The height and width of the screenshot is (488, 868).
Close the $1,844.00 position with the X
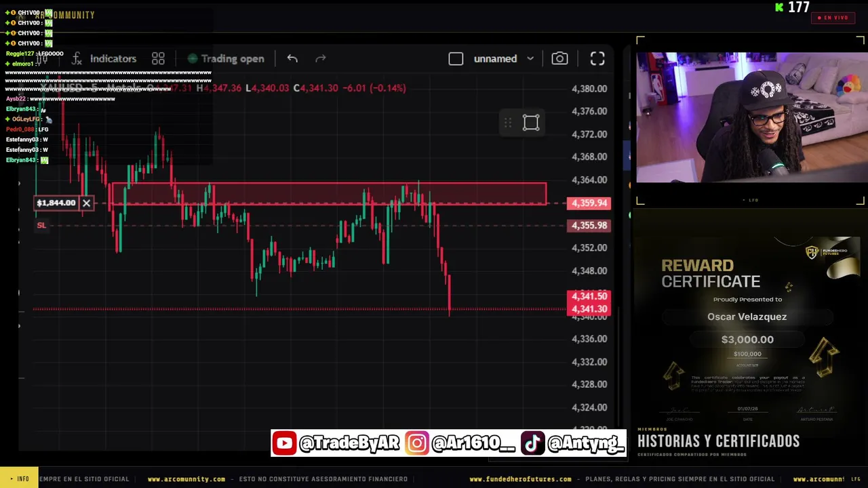coord(86,203)
